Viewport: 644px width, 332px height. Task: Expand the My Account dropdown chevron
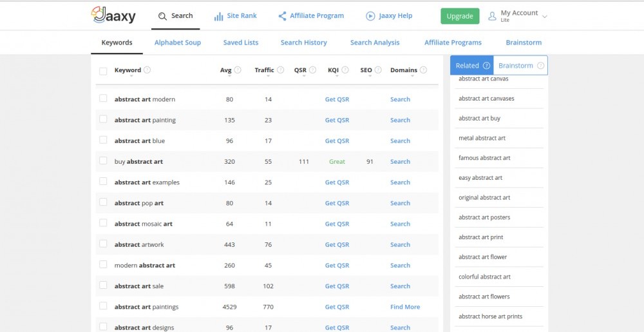click(545, 17)
